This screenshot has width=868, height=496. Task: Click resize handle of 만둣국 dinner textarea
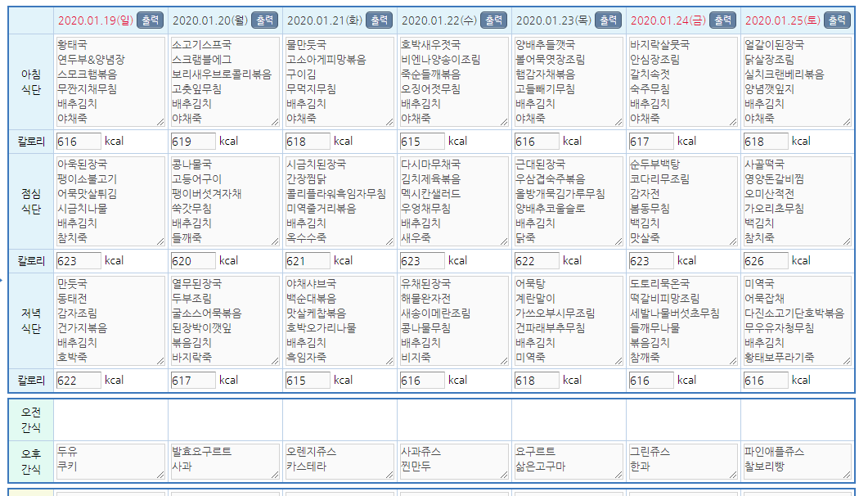(160, 361)
